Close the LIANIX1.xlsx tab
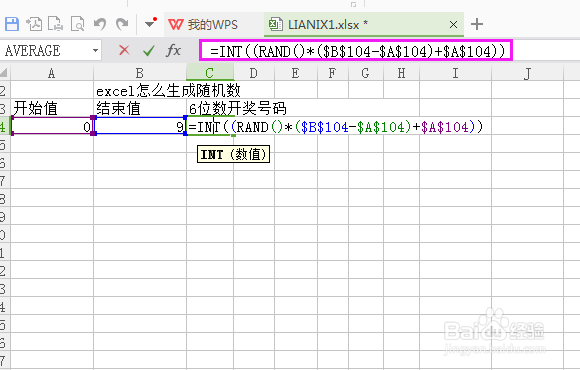This screenshot has height=370, width=580. [453, 25]
